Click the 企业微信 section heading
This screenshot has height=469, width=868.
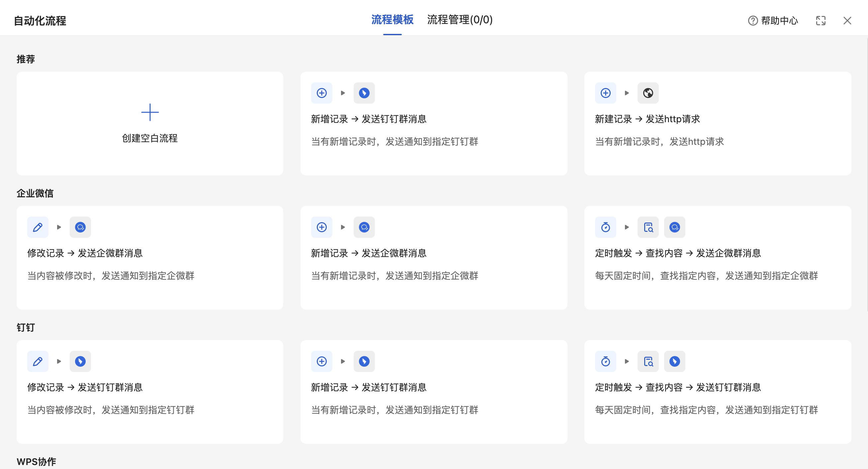tap(35, 194)
